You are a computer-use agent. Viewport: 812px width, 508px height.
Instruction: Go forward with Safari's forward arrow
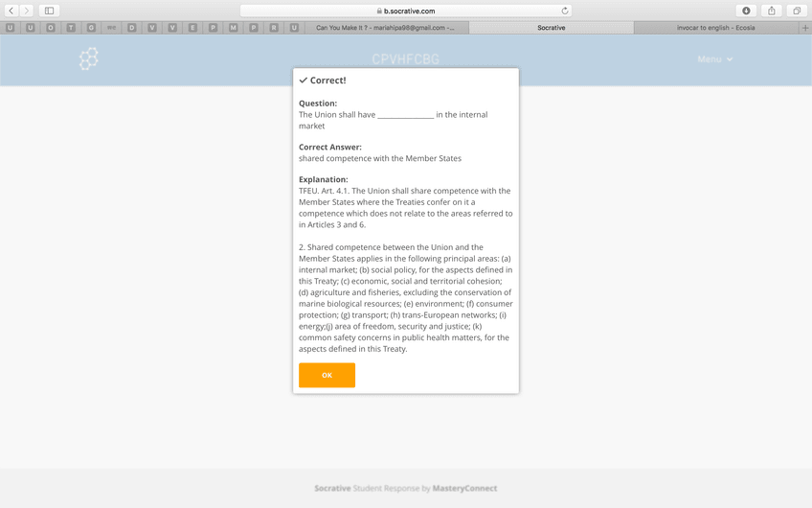pos(27,11)
